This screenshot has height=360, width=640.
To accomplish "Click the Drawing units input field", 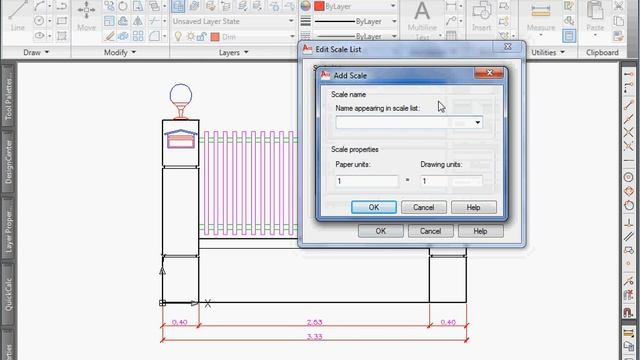I will click(451, 181).
